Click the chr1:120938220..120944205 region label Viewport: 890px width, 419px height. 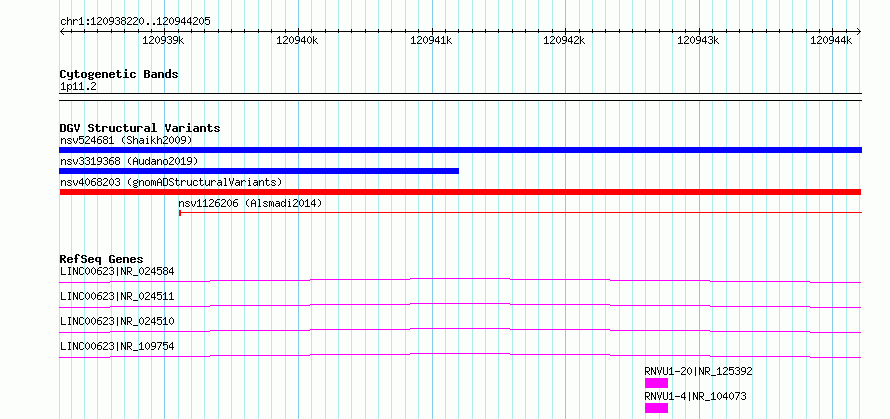pos(135,22)
